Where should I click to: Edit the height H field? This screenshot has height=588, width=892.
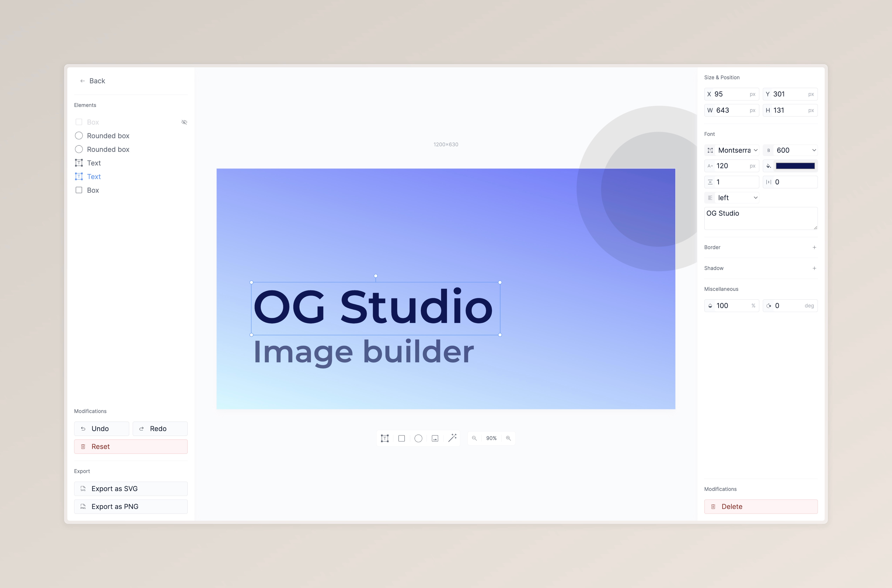coord(790,110)
